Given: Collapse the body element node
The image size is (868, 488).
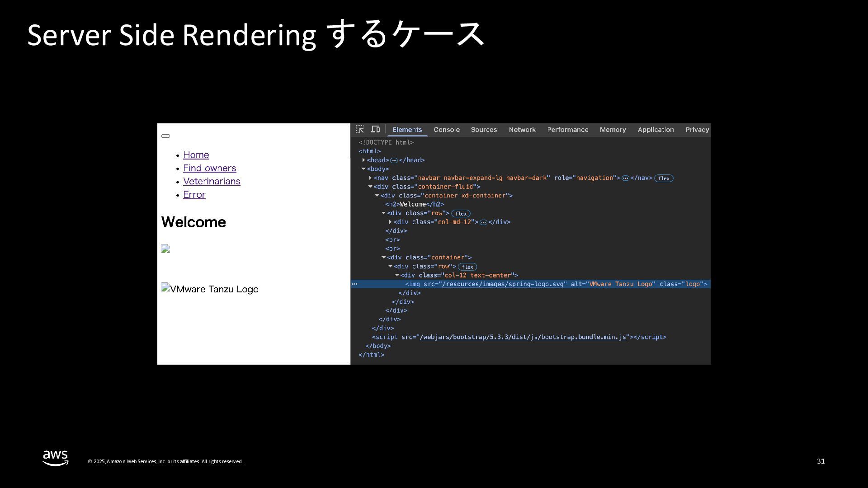Looking at the screenshot, I should (x=363, y=169).
